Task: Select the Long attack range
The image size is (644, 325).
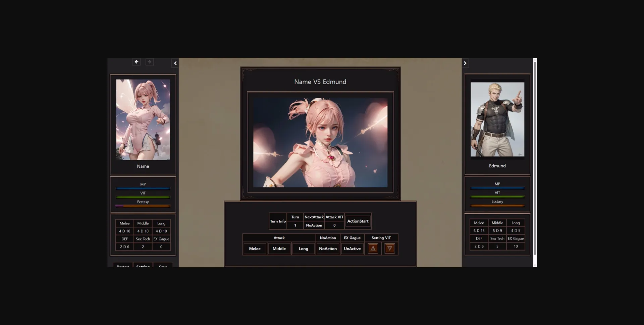Action: point(303,249)
